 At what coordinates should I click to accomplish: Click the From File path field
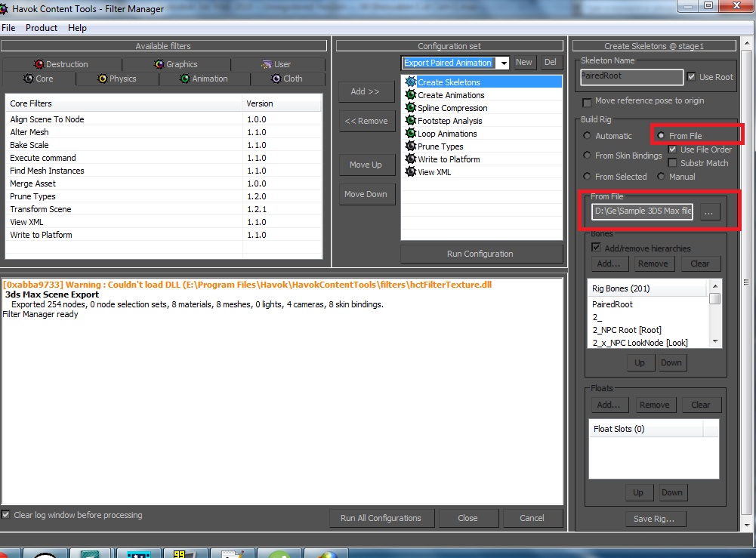point(642,211)
